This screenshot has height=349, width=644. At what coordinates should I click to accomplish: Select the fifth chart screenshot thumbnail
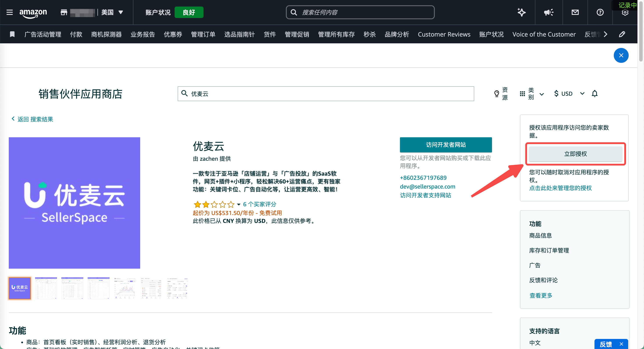coord(125,288)
